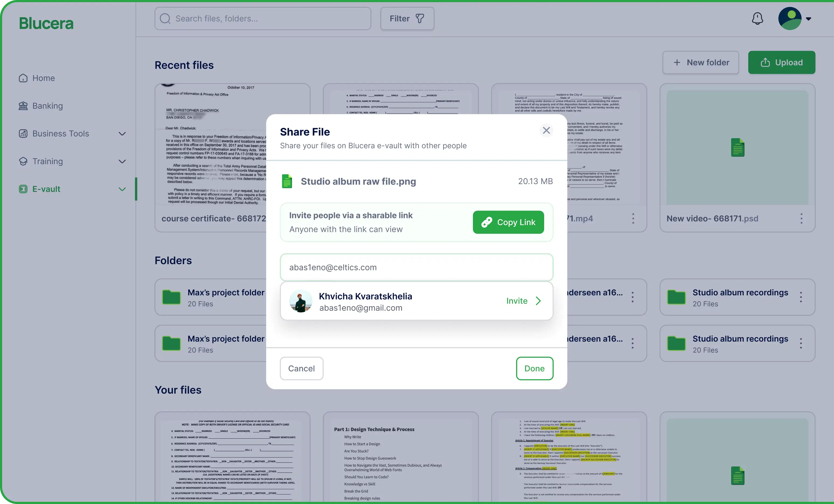The image size is (834, 504).
Task: Expand the Training sidebar section
Action: pyautogui.click(x=122, y=161)
